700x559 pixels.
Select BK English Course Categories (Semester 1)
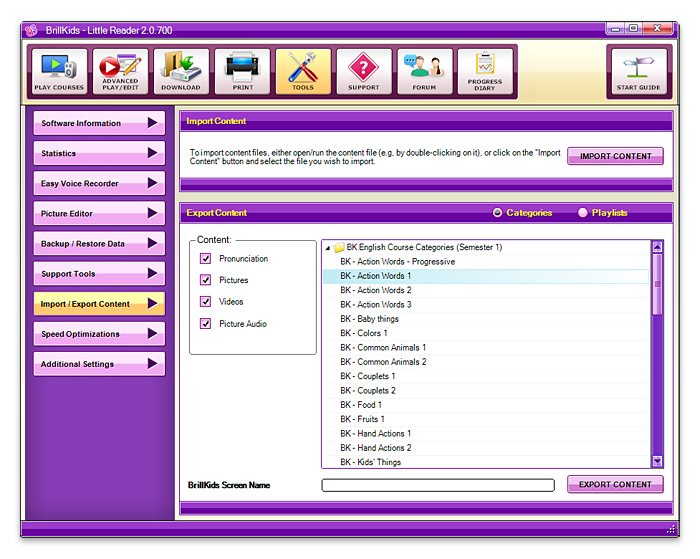point(486,247)
